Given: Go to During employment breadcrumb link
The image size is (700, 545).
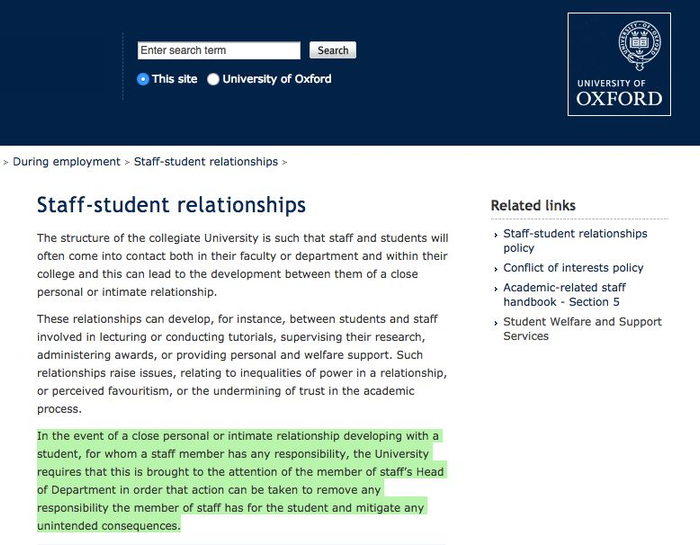Looking at the screenshot, I should click(66, 162).
